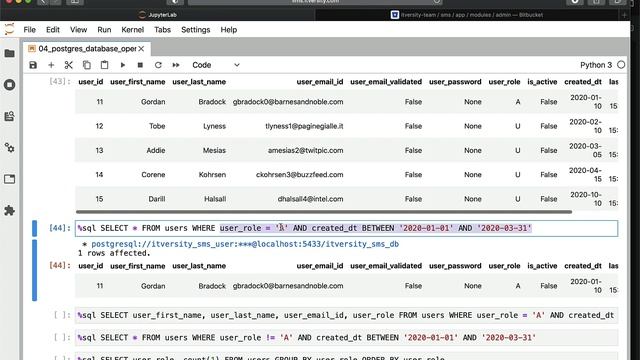Screen dimensions: 640x360
Task: Click the Python 3 kernel status circle
Action: pyautogui.click(x=621, y=65)
